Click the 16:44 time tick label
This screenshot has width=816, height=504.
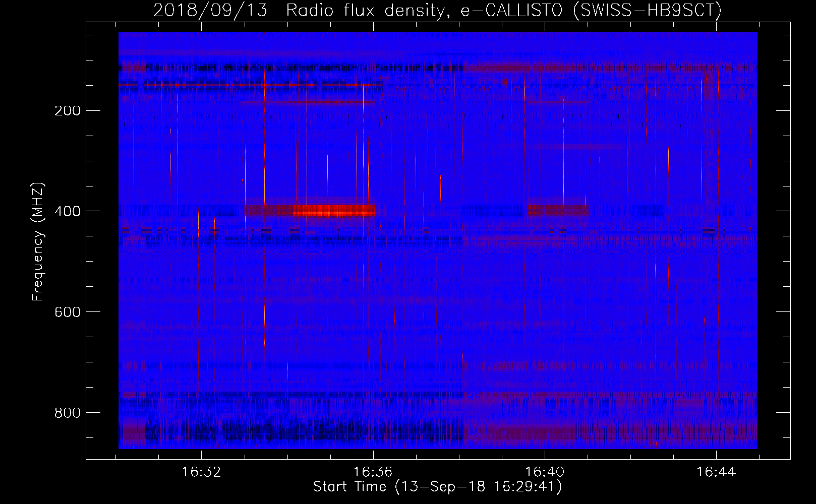pyautogui.click(x=716, y=472)
